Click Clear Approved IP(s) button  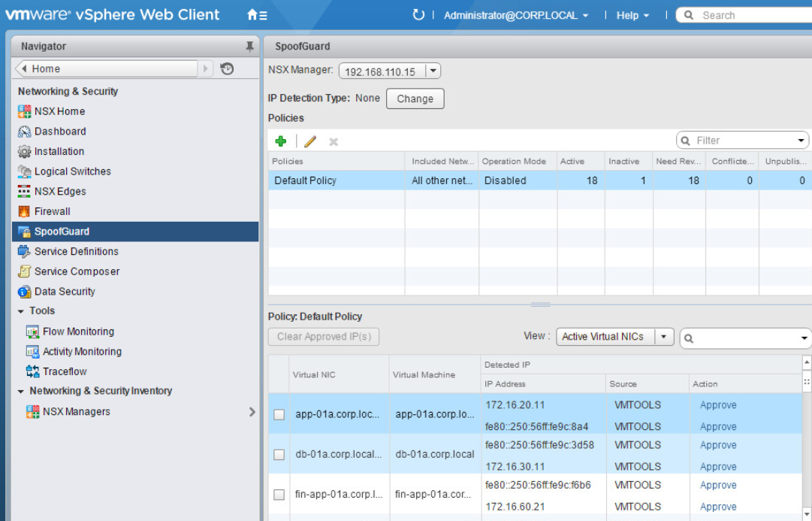(324, 337)
